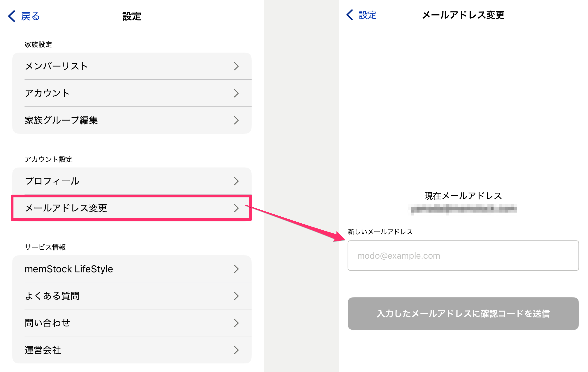Screen dimensions: 588x372
Task: Click the chevron on the アカウント row
Action: click(236, 93)
